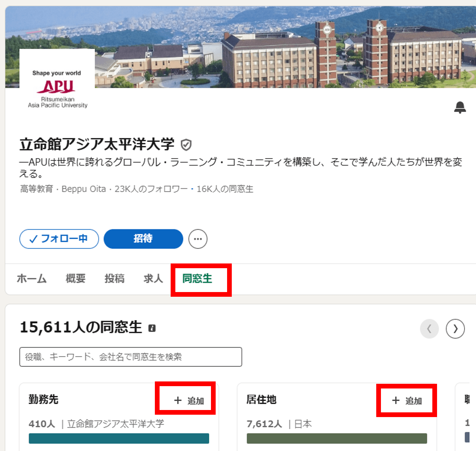Click the notification bell icon
476x451 pixels.
460,108
